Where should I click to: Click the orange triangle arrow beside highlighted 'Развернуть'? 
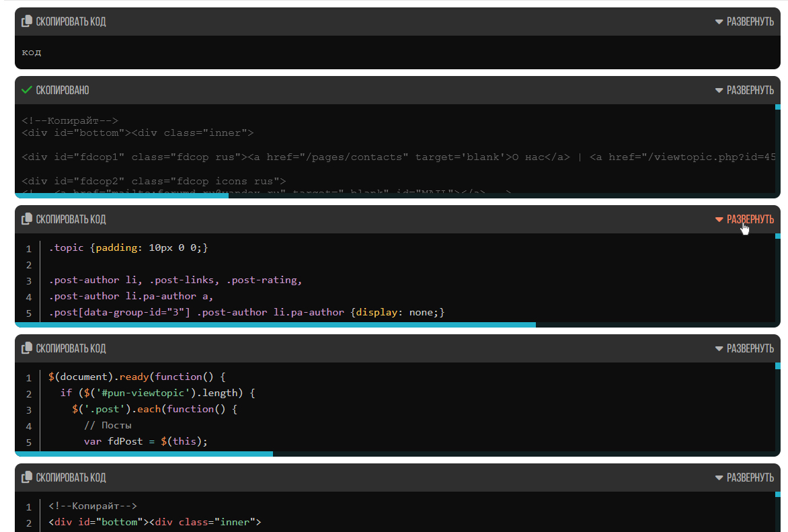[x=719, y=219]
